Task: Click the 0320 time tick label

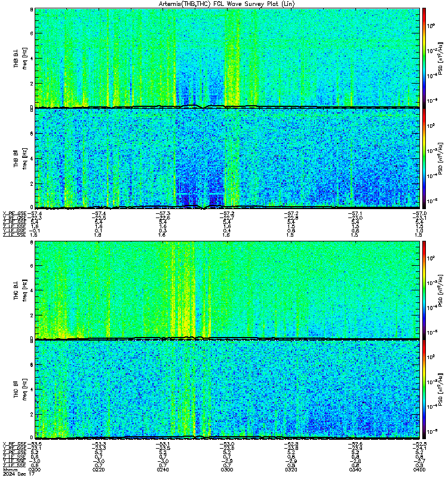Action: pyautogui.click(x=291, y=470)
